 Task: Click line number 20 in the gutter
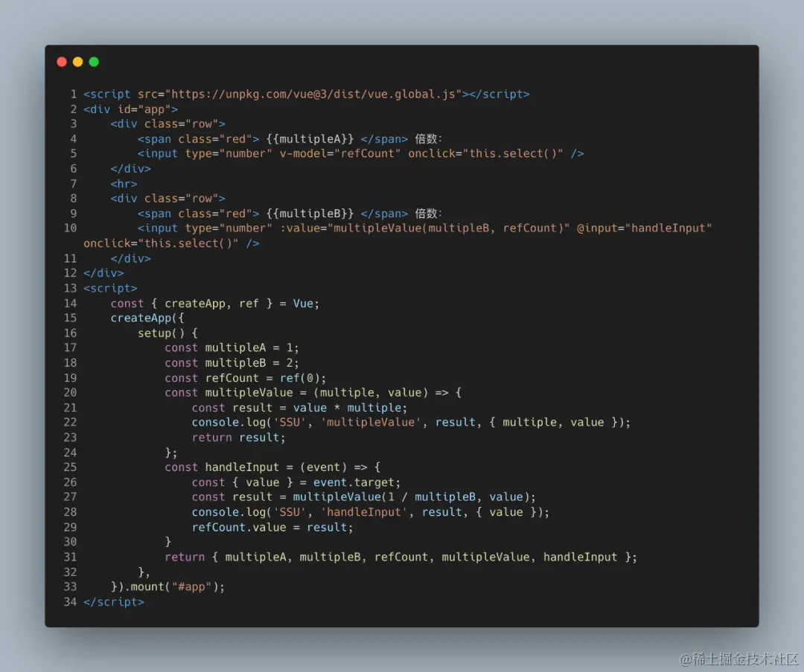pyautogui.click(x=70, y=393)
